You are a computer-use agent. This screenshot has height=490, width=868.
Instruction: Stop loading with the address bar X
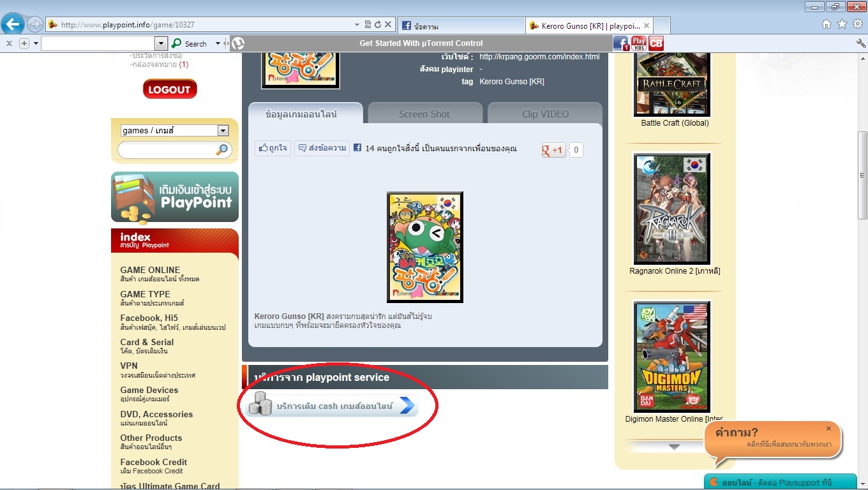point(388,25)
